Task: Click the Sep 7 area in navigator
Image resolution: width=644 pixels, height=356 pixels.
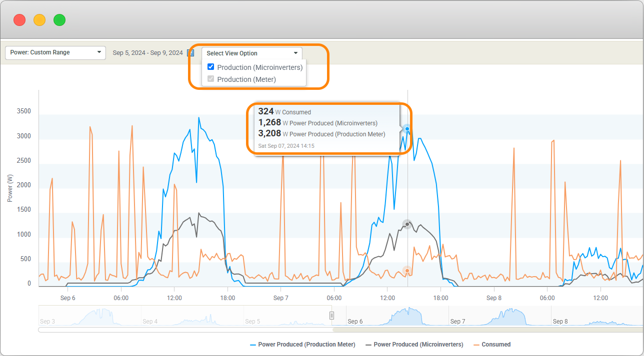Action: click(500, 316)
